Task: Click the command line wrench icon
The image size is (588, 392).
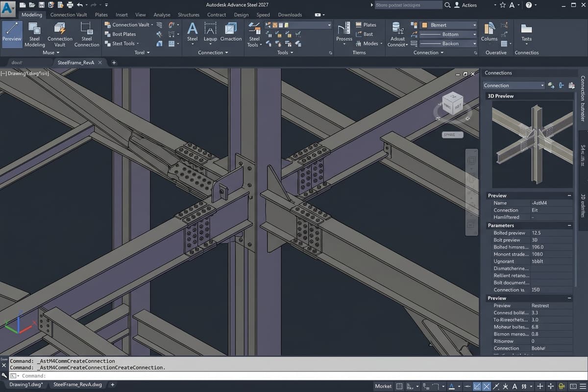Action: tap(4, 376)
